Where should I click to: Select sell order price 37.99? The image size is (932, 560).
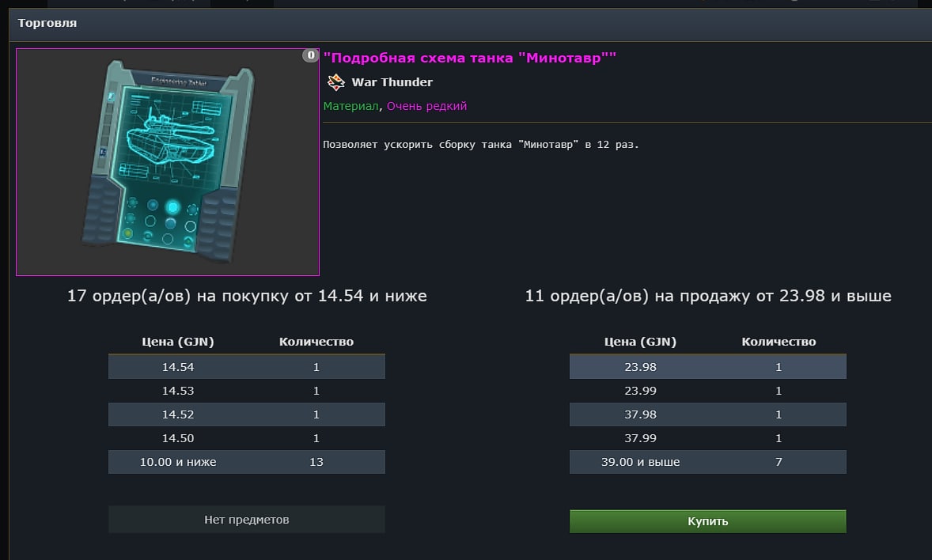[x=640, y=438]
